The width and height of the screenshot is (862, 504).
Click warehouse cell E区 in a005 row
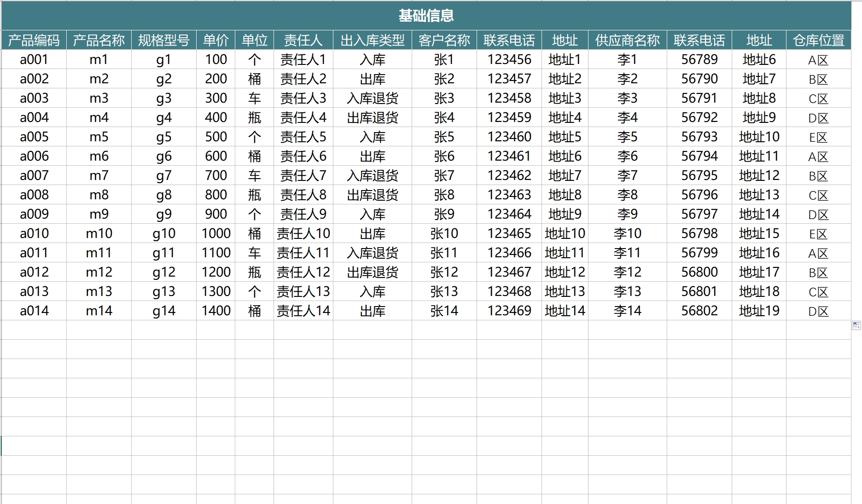tap(819, 137)
